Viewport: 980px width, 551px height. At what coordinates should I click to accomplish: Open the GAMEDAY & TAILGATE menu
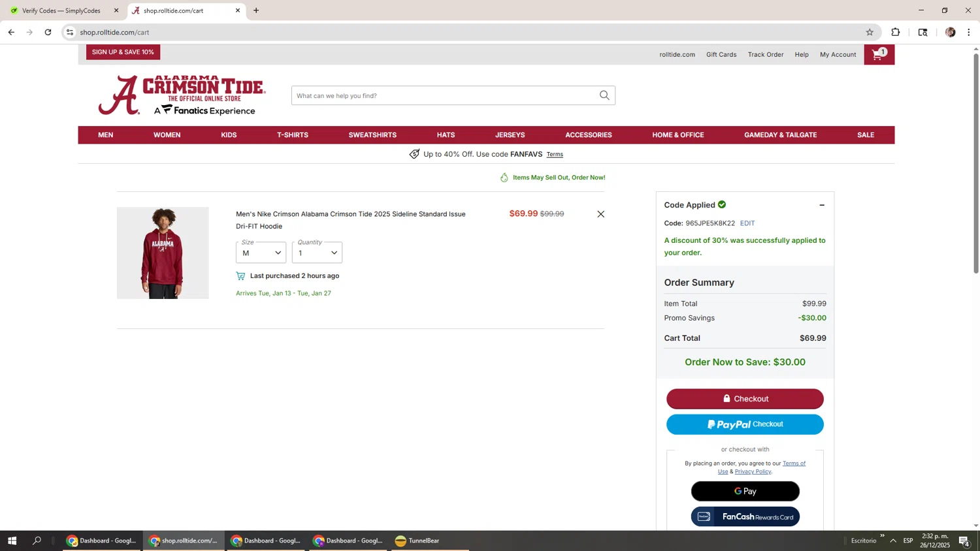pyautogui.click(x=781, y=135)
